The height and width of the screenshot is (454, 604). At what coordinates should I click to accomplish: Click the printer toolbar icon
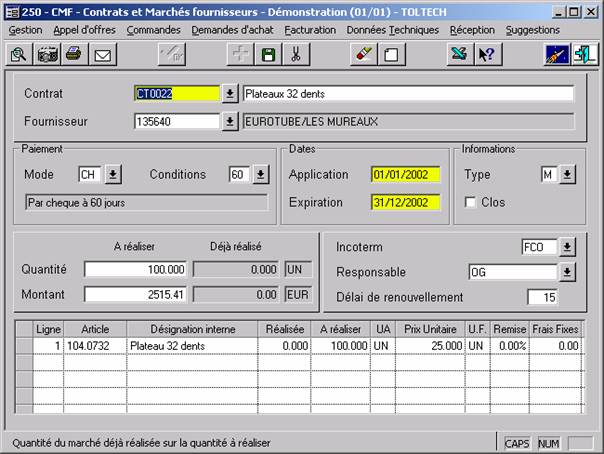click(74, 54)
